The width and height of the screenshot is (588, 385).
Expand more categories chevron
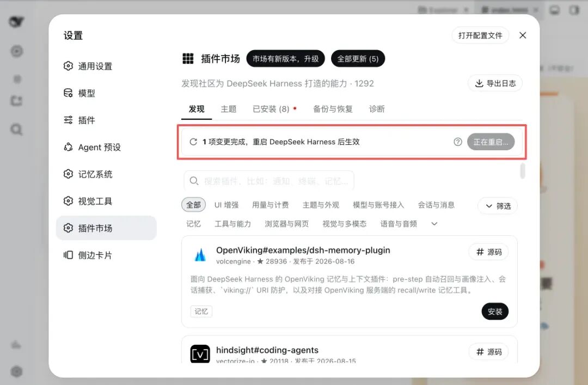coord(434,224)
